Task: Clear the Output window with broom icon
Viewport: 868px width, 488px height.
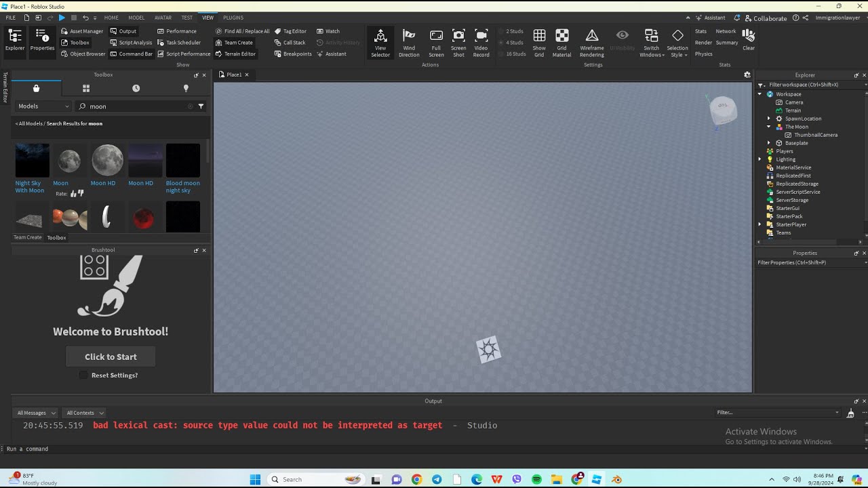Action: click(850, 413)
